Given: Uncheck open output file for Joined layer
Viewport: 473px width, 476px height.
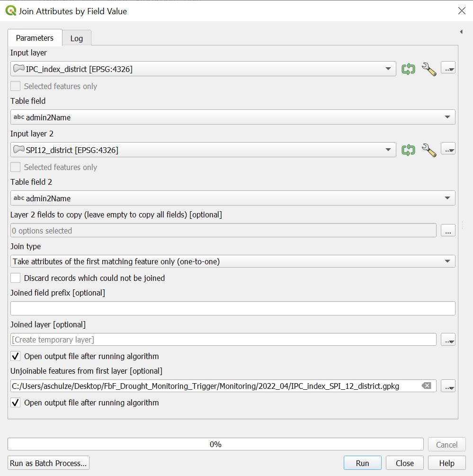Looking at the screenshot, I should click(16, 356).
